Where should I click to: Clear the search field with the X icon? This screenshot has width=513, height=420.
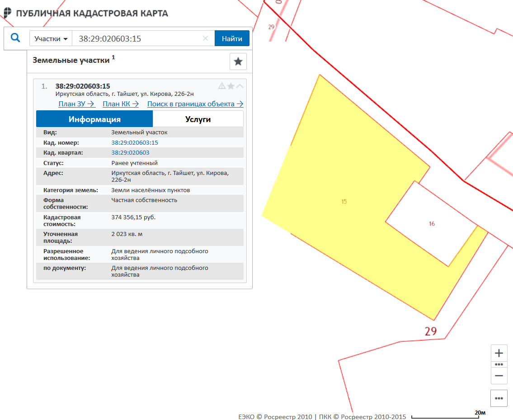click(x=206, y=38)
